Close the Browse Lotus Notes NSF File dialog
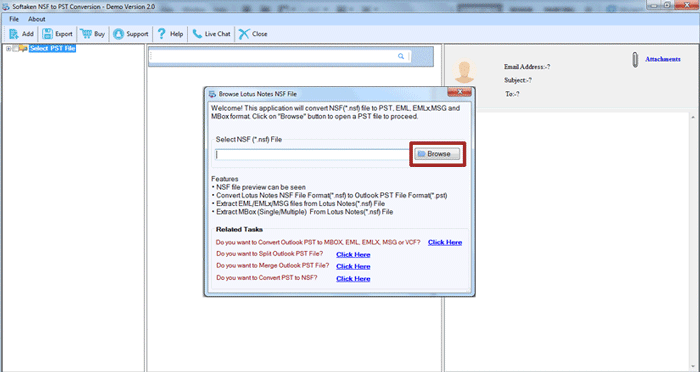 (x=459, y=92)
